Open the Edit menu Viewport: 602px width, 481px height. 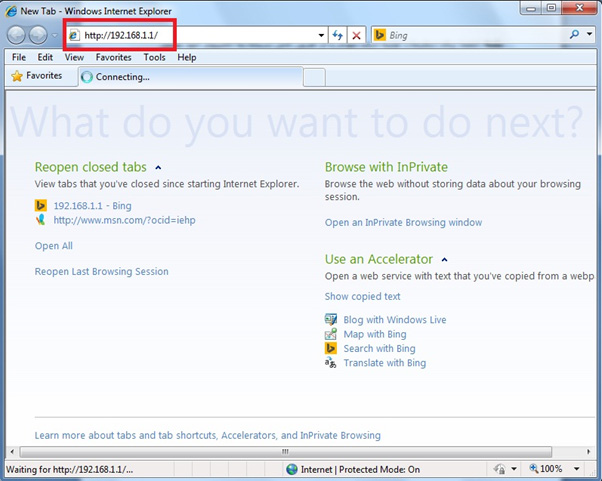point(45,57)
